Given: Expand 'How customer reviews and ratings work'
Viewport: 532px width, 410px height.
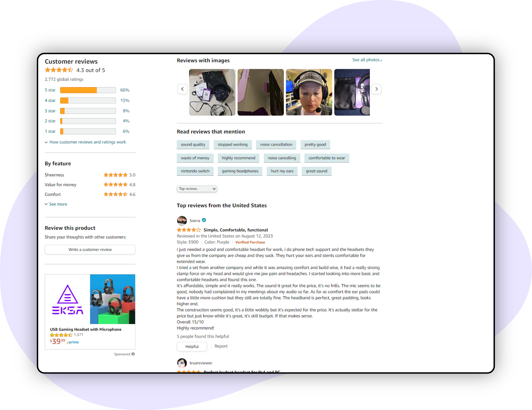Looking at the screenshot, I should pos(85,142).
